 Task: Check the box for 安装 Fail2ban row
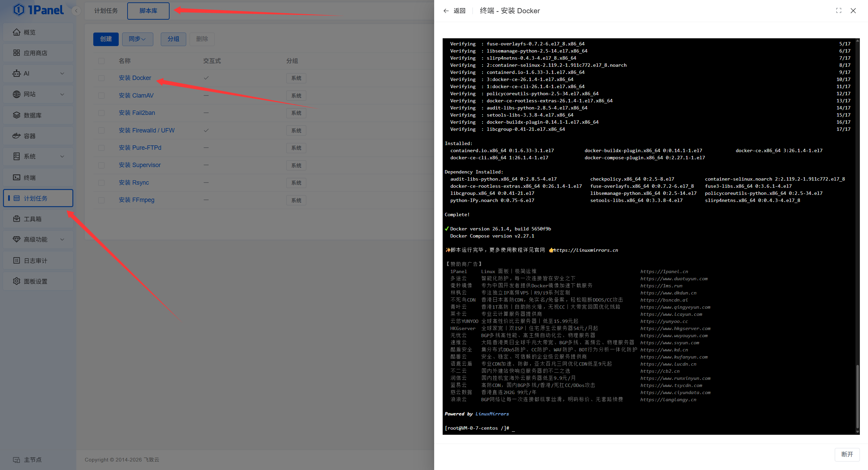tap(101, 113)
